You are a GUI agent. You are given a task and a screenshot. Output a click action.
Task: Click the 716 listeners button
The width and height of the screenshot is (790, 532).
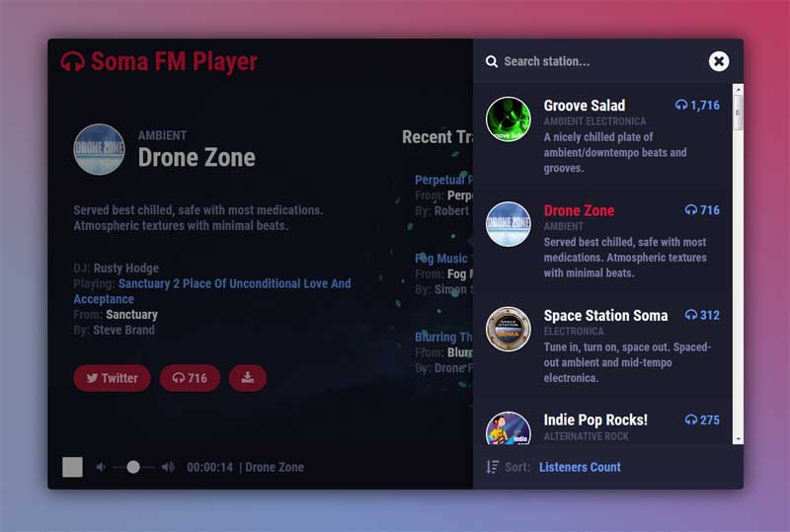click(190, 378)
